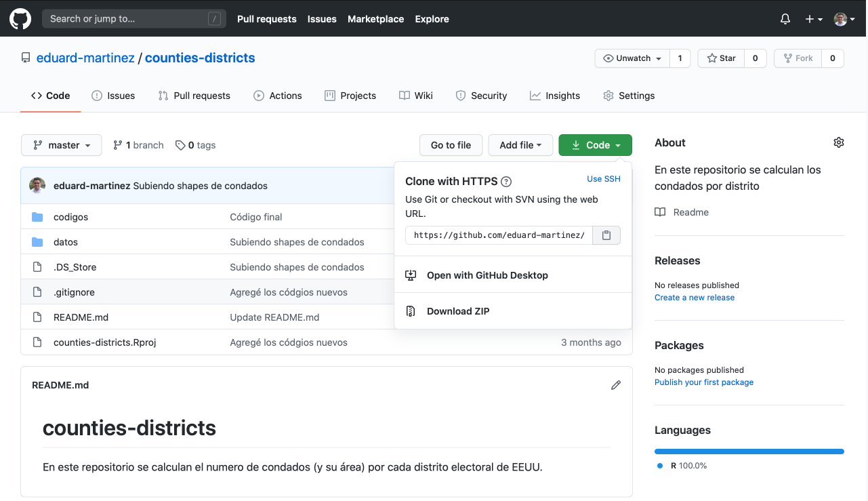Open the repository Pull requests tab
The height and width of the screenshot is (501, 868).
[194, 96]
